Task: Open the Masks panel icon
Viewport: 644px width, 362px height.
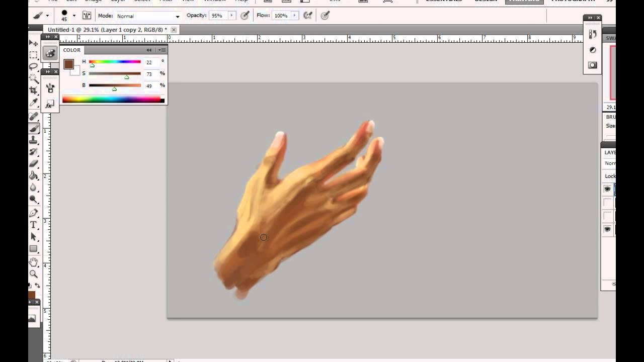Action: 592,65
